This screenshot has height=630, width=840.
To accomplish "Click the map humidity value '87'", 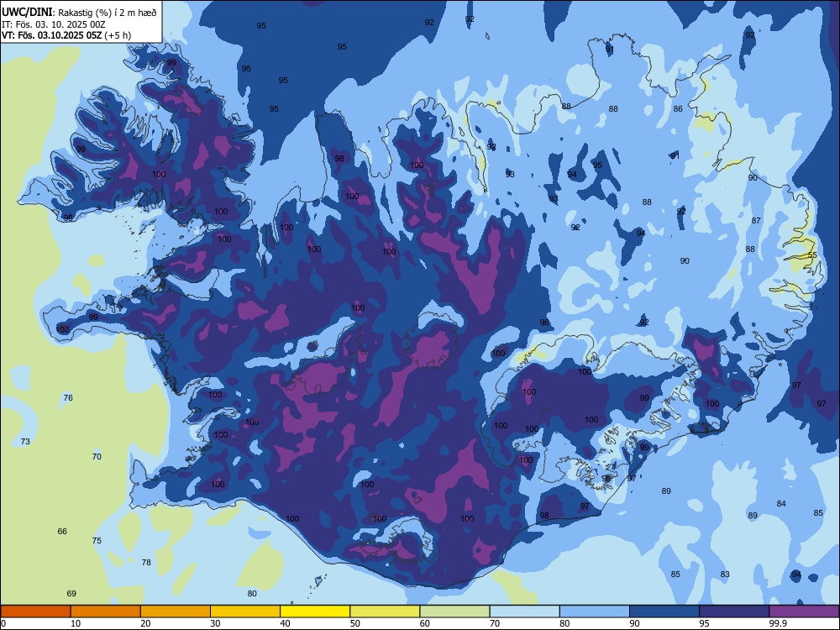I will click(756, 220).
